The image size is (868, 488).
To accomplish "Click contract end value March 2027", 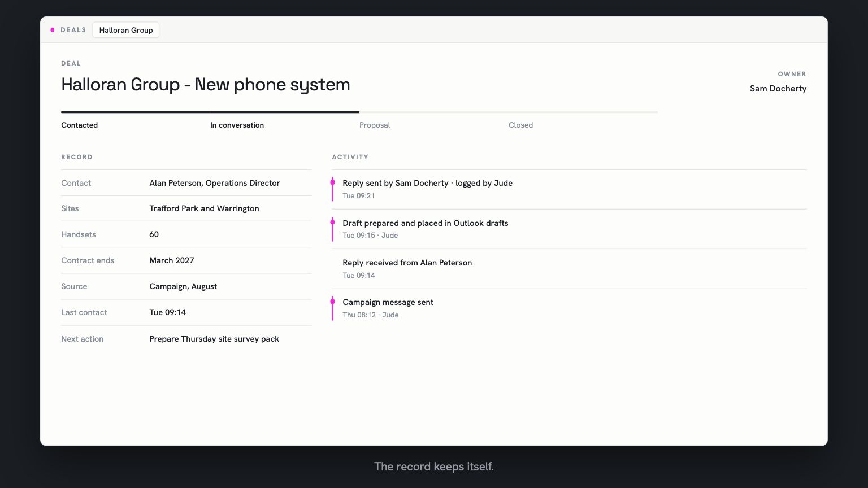I will point(172,260).
